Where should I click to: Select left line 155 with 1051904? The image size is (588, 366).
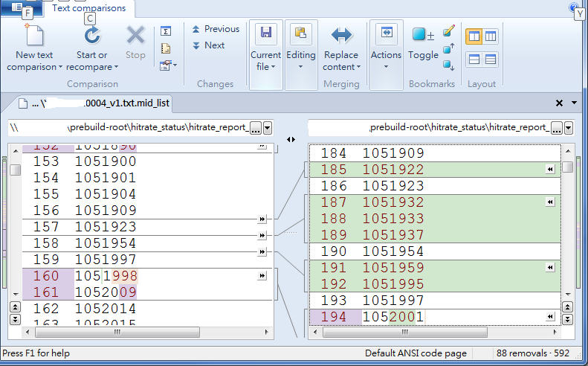pos(147,194)
